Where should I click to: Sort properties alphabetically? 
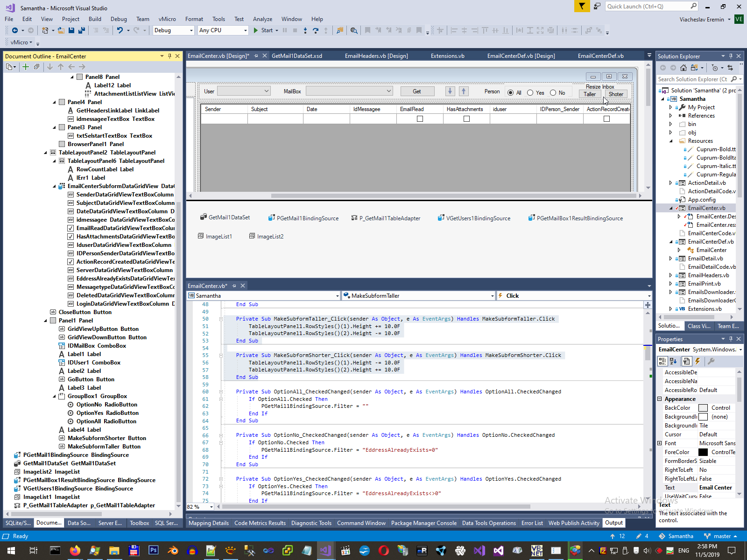click(x=673, y=361)
